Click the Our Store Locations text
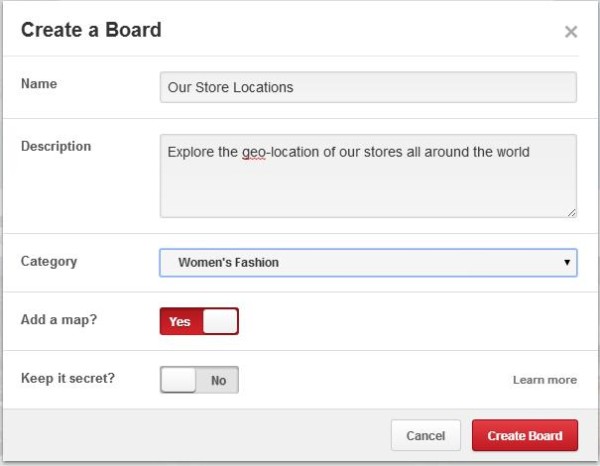Viewport: 600px width, 466px height. click(x=230, y=87)
